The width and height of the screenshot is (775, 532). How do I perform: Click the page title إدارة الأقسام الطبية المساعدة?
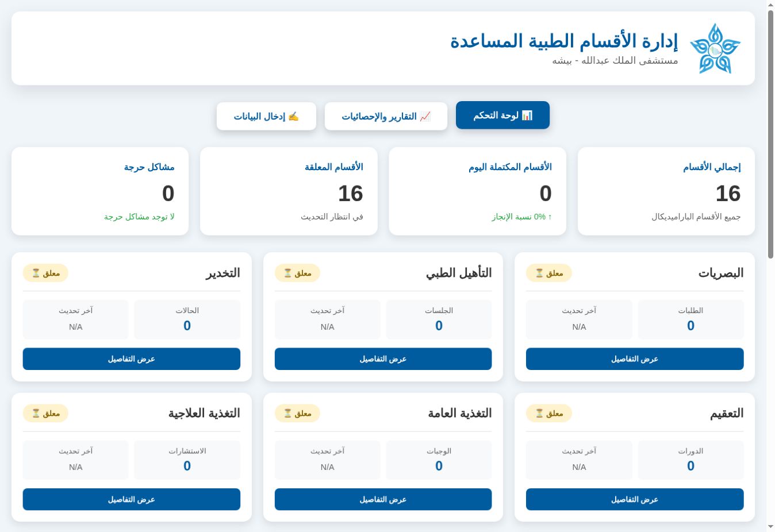coord(564,41)
